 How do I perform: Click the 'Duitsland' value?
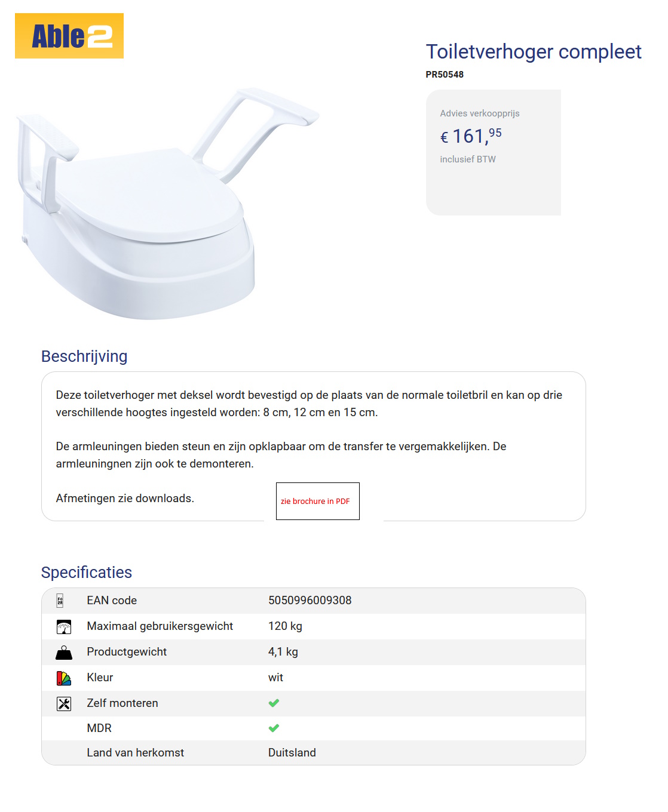[x=292, y=753]
